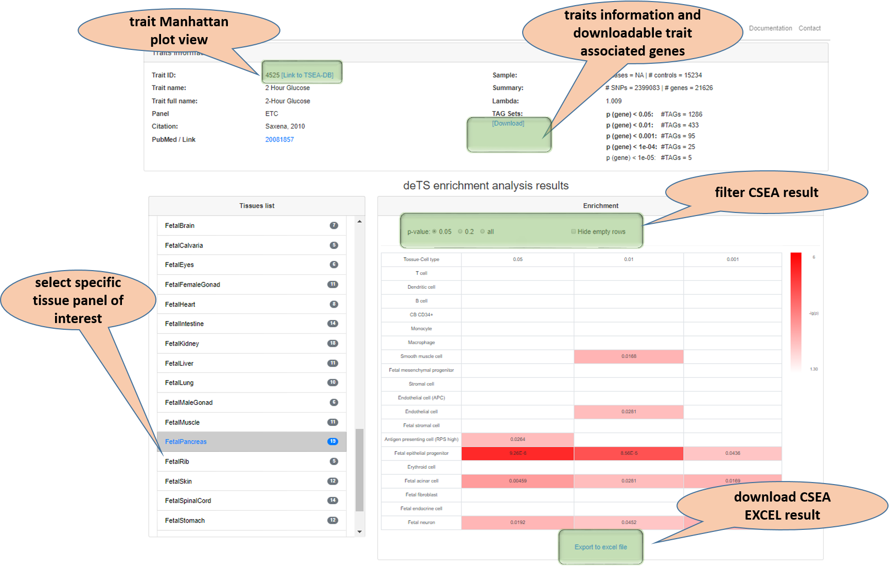This screenshot has width=889, height=588.
Task: Click Export to excel file
Action: click(x=600, y=547)
